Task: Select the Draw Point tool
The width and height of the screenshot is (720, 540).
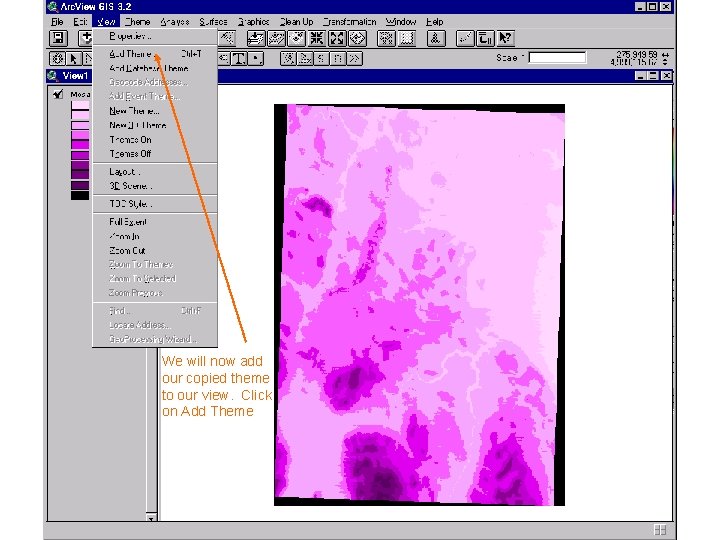Action: pyautogui.click(x=256, y=58)
